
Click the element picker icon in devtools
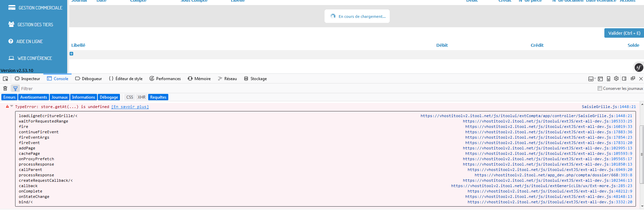5,79
